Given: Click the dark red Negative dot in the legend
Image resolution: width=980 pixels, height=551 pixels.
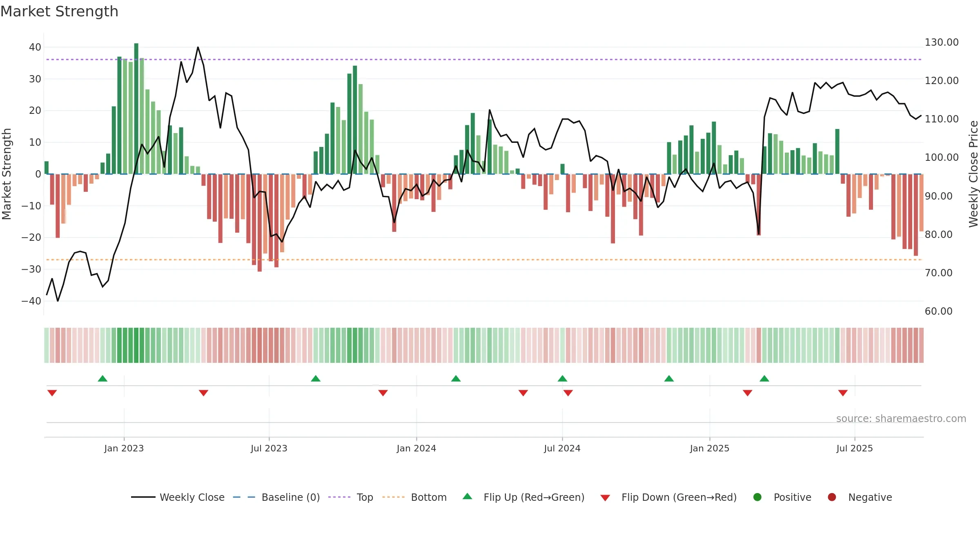Looking at the screenshot, I should tap(832, 497).
